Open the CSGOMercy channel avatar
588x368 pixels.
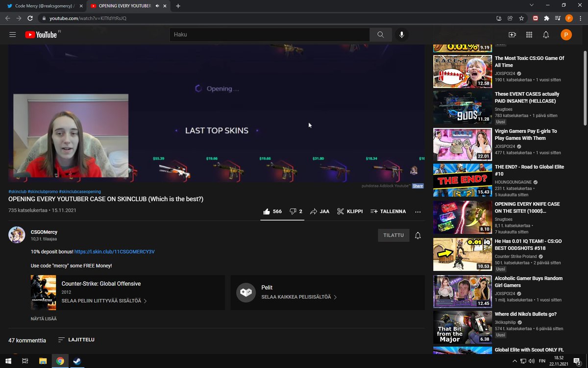[17, 235]
